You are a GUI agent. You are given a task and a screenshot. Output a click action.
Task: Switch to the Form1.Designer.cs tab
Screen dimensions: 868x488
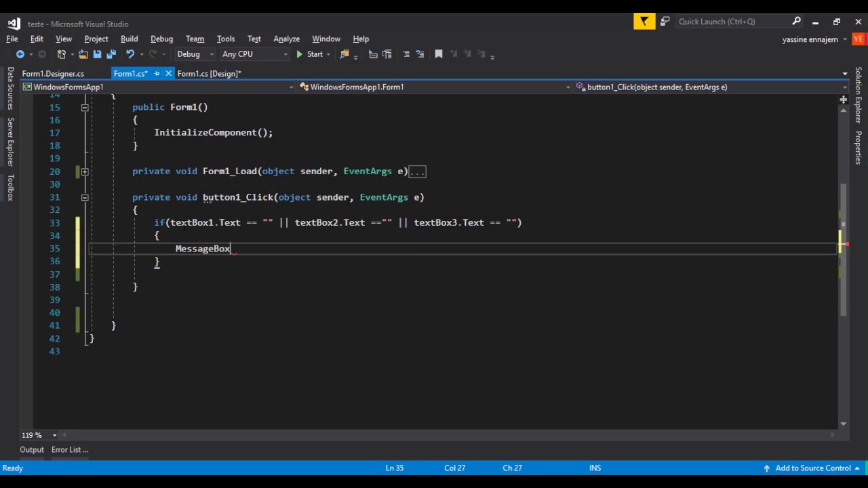coord(53,73)
